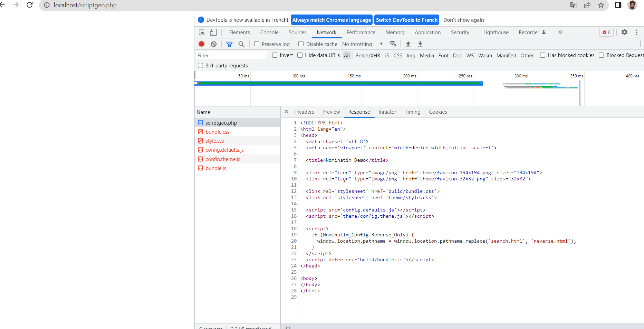Open network conditions wifi icon
The image size is (644, 329).
(x=393, y=44)
